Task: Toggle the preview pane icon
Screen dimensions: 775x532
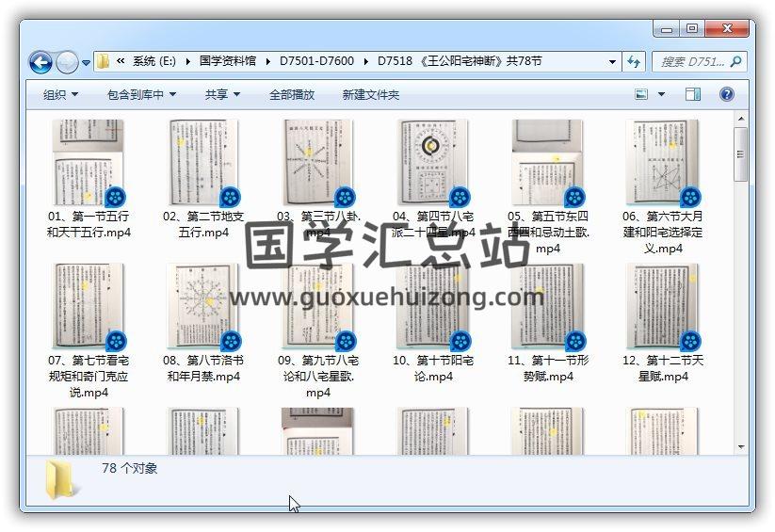Action: point(693,94)
